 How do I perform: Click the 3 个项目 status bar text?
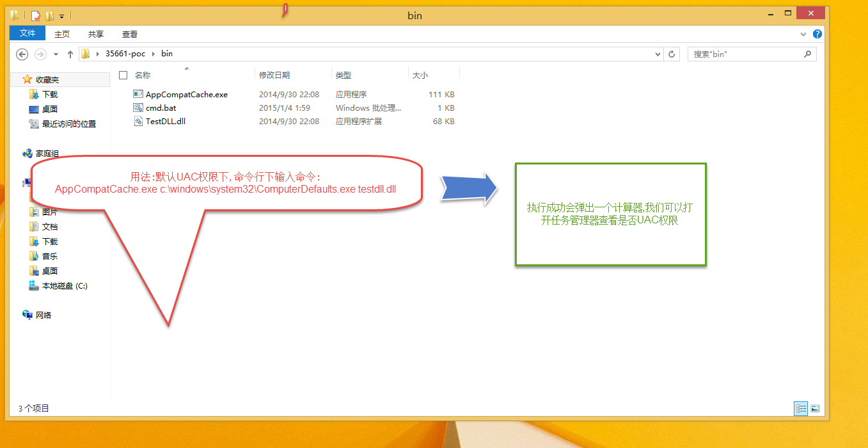(x=34, y=408)
